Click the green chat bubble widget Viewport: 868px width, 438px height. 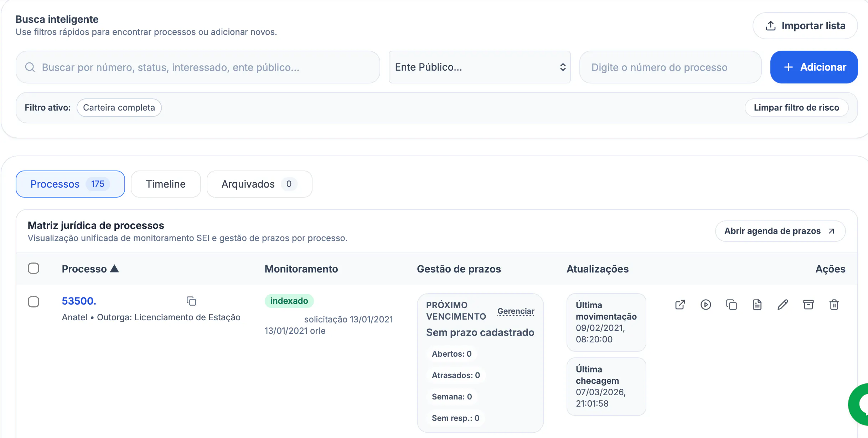point(859,404)
